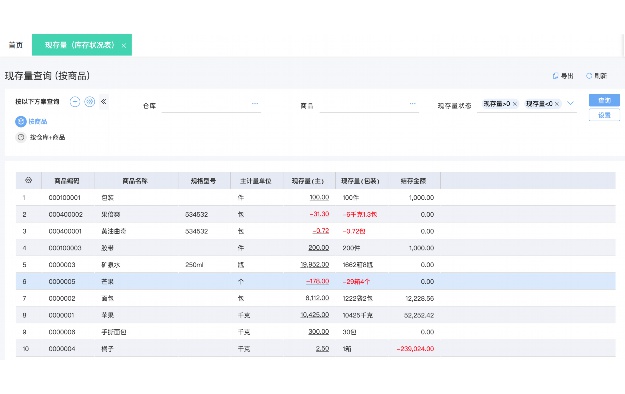Remove the 现存量>0 filter tag
The image size is (625, 394).
click(515, 104)
